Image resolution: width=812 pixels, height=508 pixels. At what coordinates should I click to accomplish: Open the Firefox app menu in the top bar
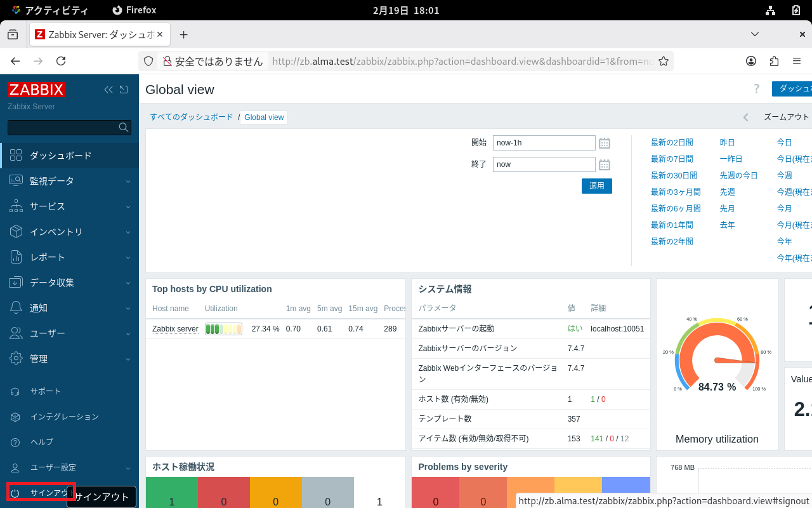[x=134, y=10]
